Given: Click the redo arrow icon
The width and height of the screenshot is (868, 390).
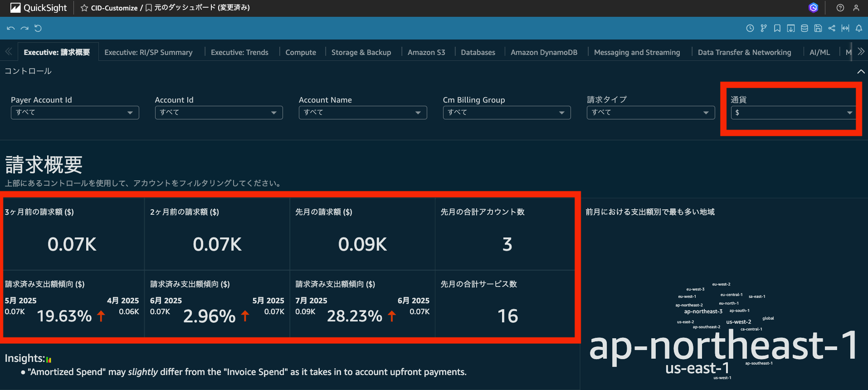Looking at the screenshot, I should (24, 28).
